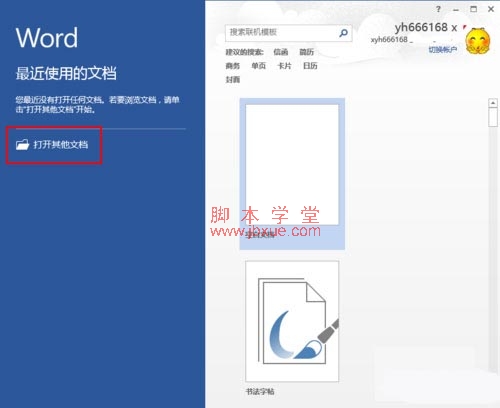Focus the 搜索联机模板 search box
The height and width of the screenshot is (408, 500).
(x=288, y=33)
